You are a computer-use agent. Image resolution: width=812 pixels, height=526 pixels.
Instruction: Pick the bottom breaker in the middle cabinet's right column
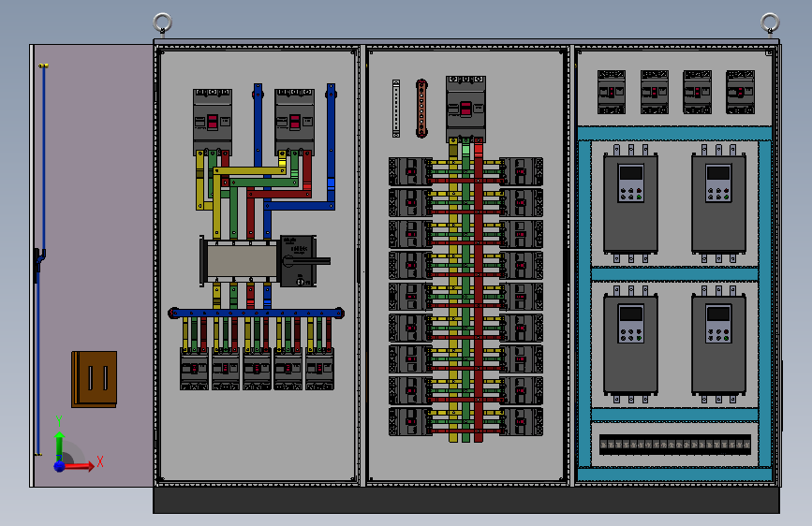pyautogui.click(x=522, y=422)
